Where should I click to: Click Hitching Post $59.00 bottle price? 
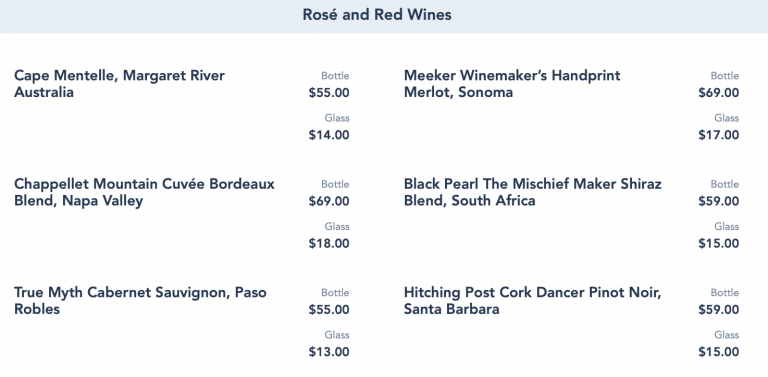click(x=719, y=310)
